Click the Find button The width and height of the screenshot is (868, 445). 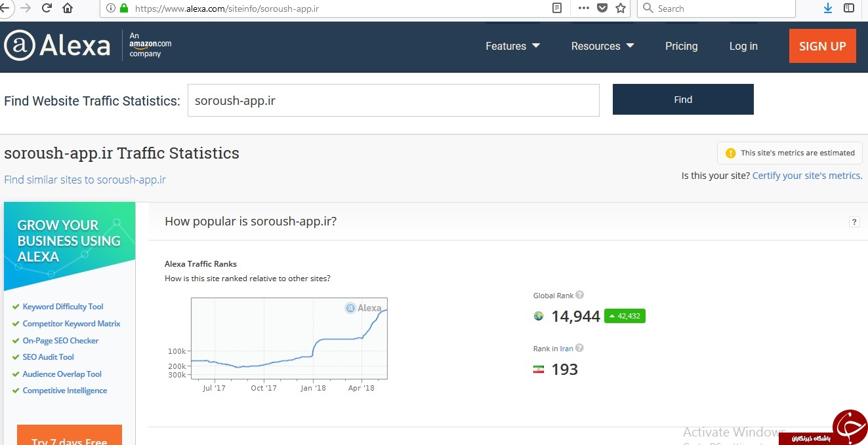tap(683, 100)
